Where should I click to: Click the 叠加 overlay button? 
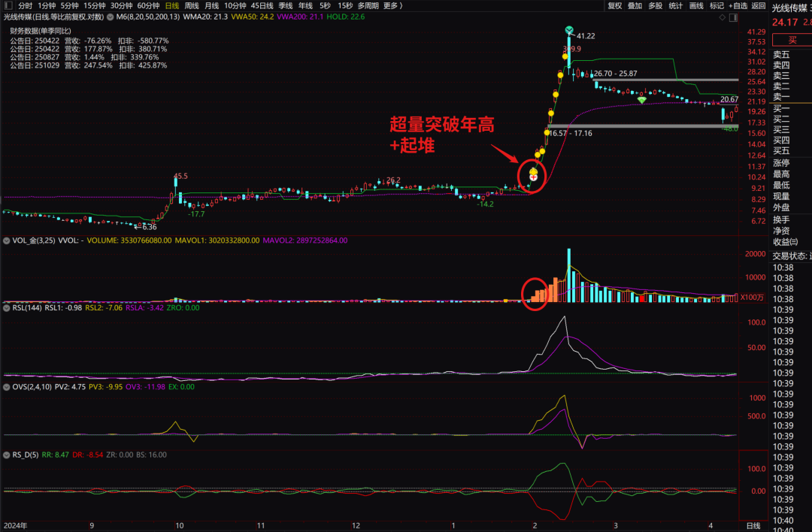click(x=635, y=6)
